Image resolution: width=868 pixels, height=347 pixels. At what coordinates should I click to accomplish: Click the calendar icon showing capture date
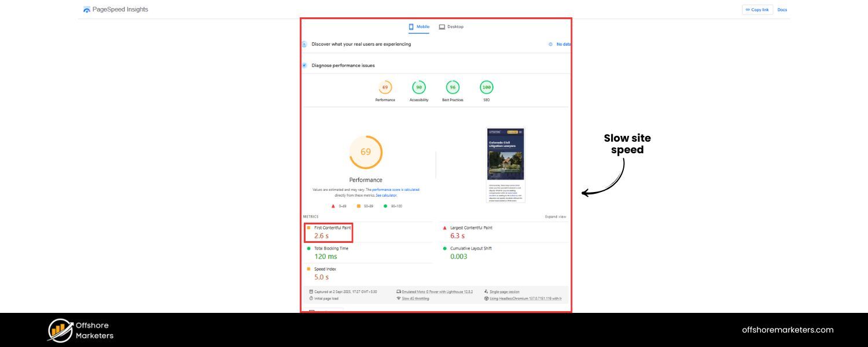coord(311,292)
